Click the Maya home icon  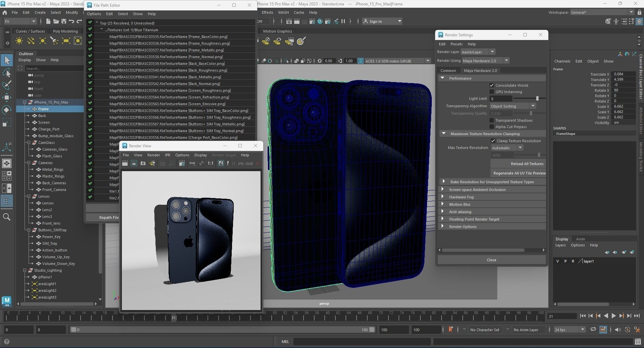coord(5,12)
